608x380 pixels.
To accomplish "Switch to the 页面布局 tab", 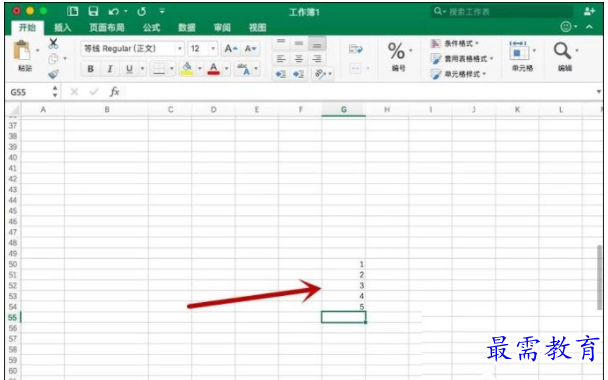I will click(107, 28).
